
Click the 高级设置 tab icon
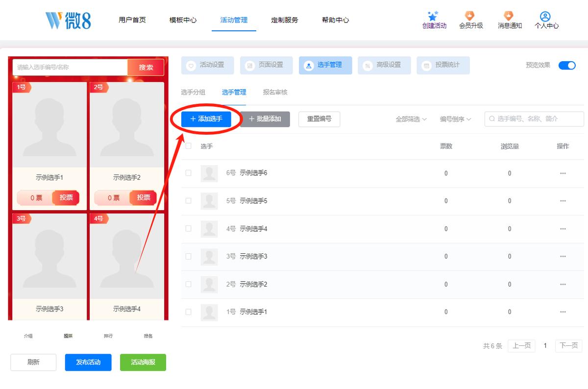[367, 65]
